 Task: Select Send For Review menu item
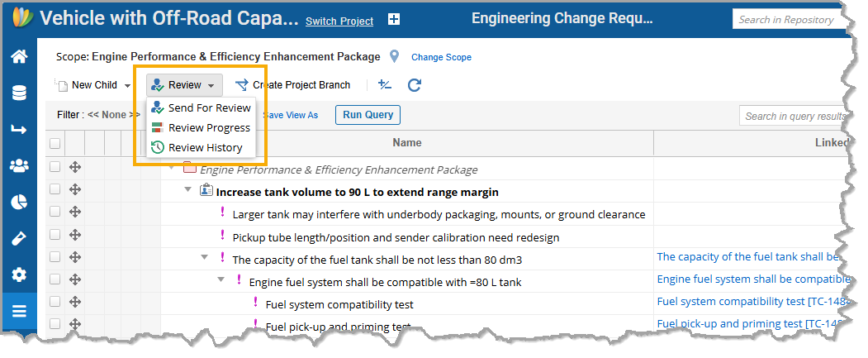209,108
